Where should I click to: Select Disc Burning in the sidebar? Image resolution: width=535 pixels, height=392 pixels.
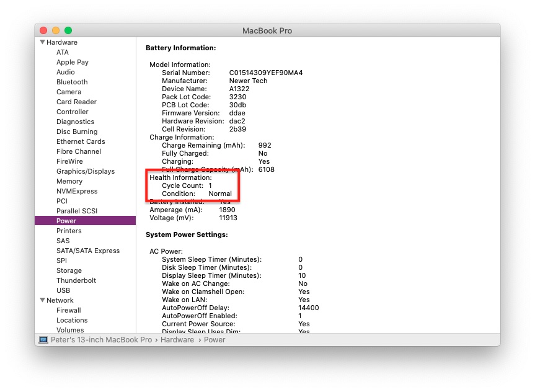[77, 131]
